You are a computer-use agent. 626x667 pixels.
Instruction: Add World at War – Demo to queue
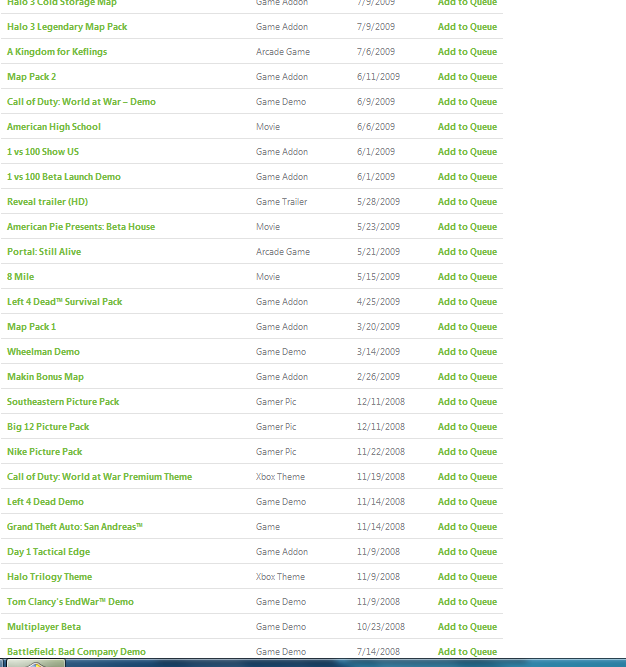pyautogui.click(x=467, y=102)
